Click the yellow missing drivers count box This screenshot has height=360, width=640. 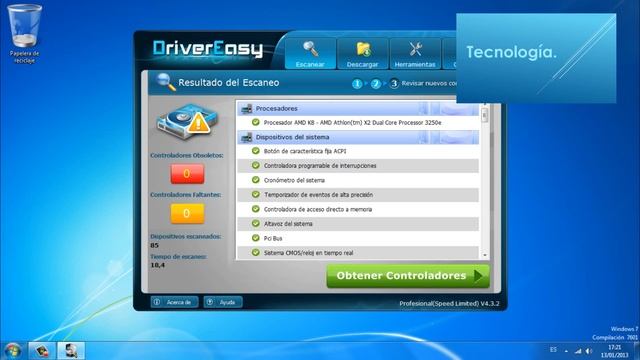[187, 213]
